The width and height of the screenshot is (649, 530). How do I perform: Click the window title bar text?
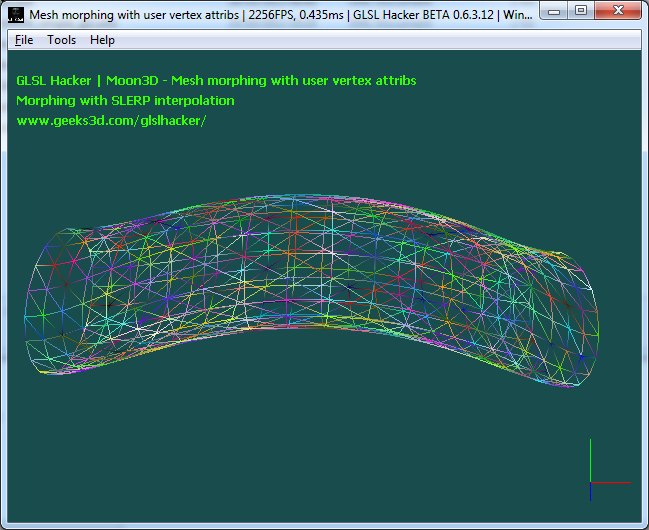[281, 15]
